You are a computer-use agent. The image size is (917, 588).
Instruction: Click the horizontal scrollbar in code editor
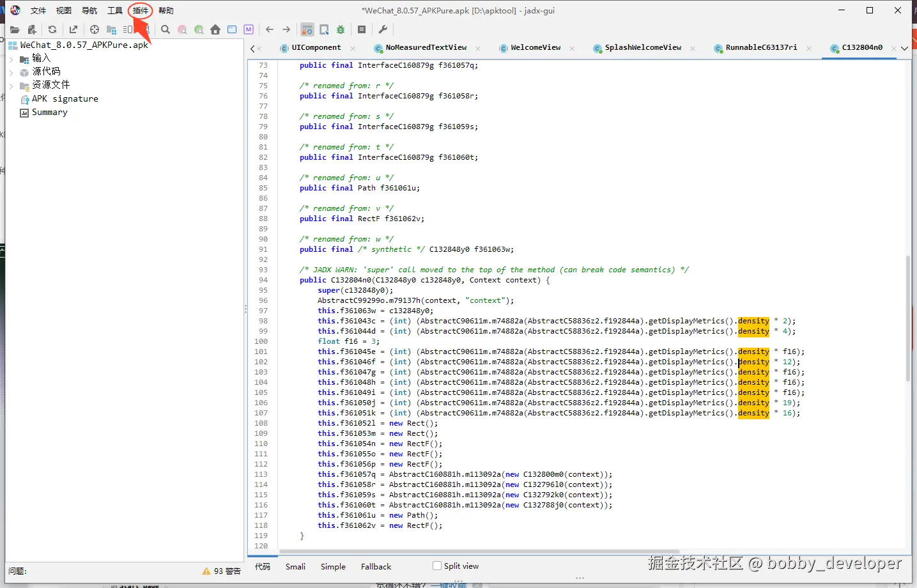pyautogui.click(x=479, y=552)
